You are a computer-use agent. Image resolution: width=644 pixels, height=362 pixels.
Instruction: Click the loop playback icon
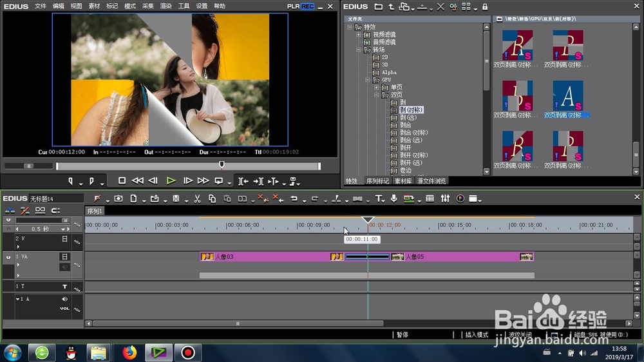tap(219, 181)
